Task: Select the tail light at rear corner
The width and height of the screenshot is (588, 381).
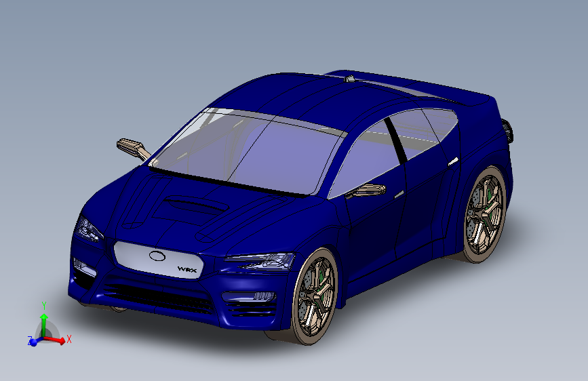Action: point(508,130)
